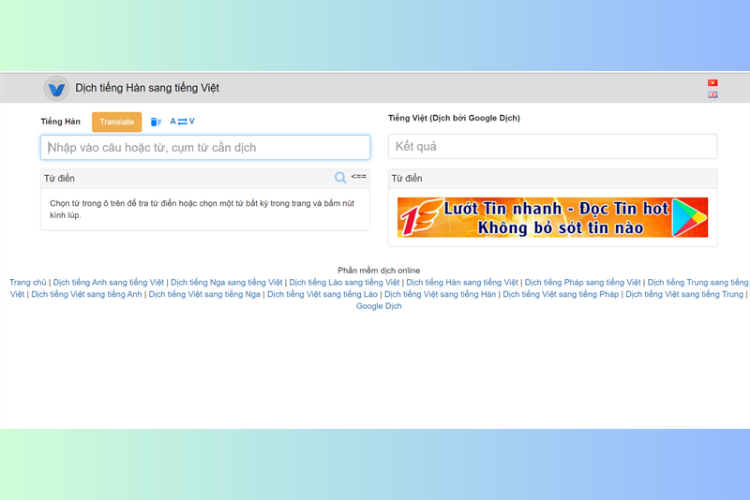
Task: Open Dịch tiếng Hàn sang tiếng Việt footer link
Action: pyautogui.click(x=462, y=282)
